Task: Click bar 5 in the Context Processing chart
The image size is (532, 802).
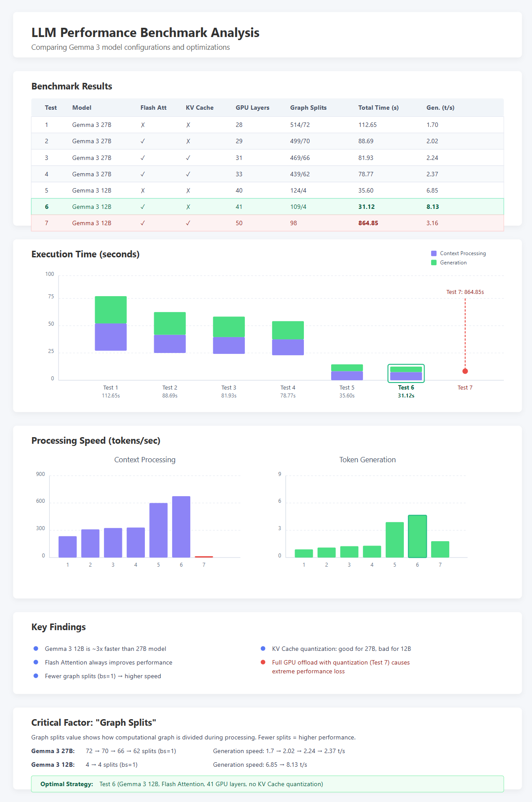Action: [159, 530]
